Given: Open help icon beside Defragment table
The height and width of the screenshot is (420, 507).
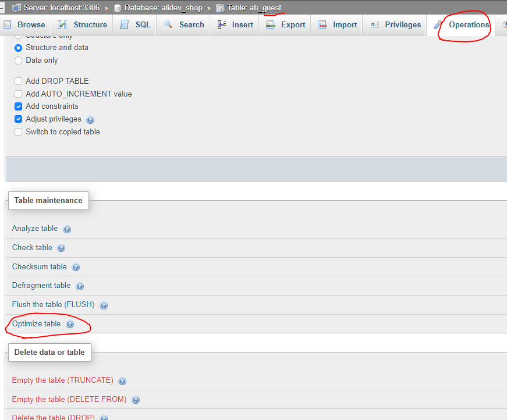Looking at the screenshot, I should pyautogui.click(x=80, y=286).
